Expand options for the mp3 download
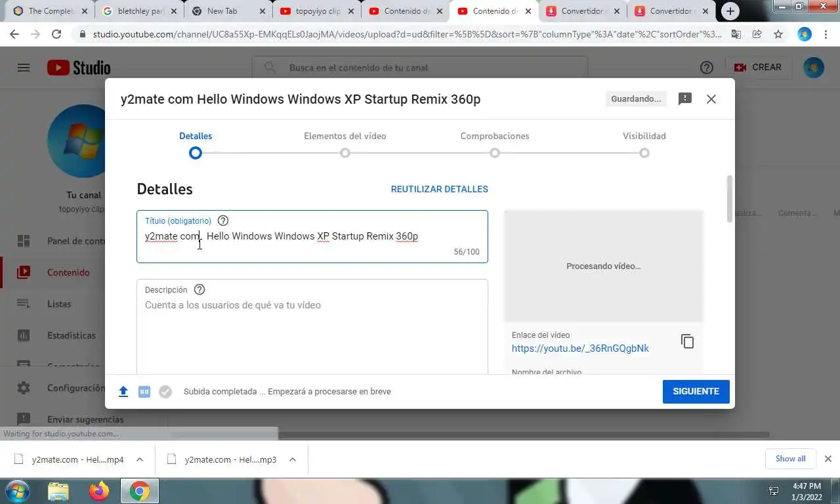This screenshot has width=840, height=504. (x=293, y=459)
